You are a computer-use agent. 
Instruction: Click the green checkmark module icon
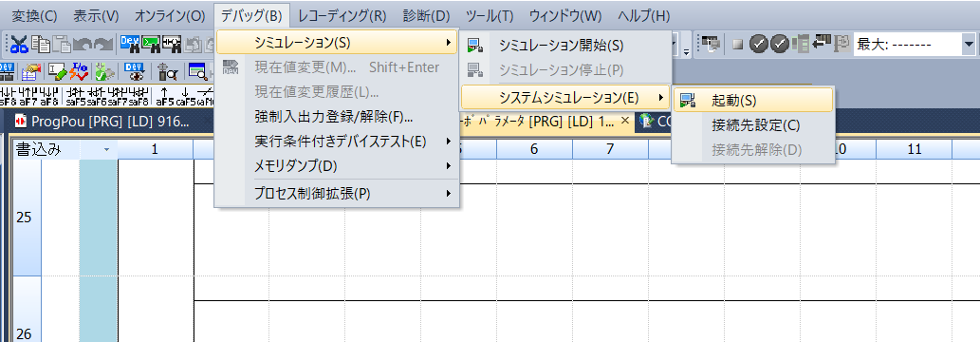(x=104, y=71)
